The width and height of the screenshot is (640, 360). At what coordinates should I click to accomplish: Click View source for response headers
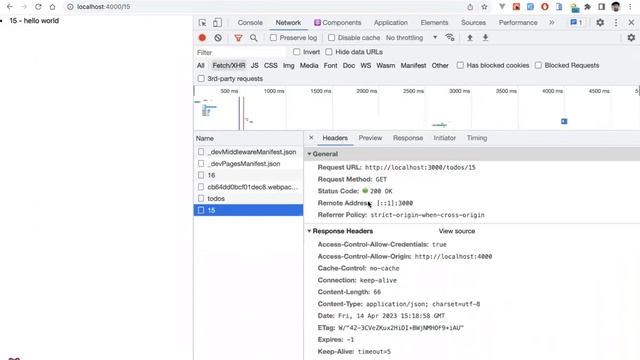click(x=457, y=231)
